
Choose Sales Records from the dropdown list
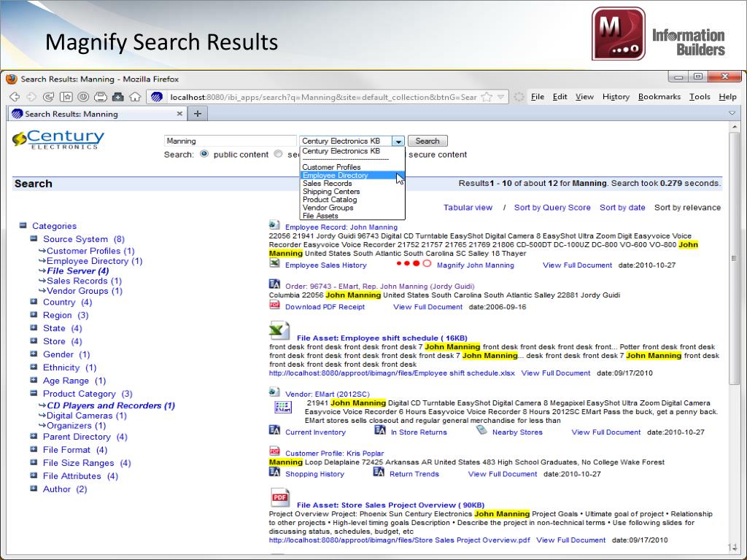click(x=352, y=183)
